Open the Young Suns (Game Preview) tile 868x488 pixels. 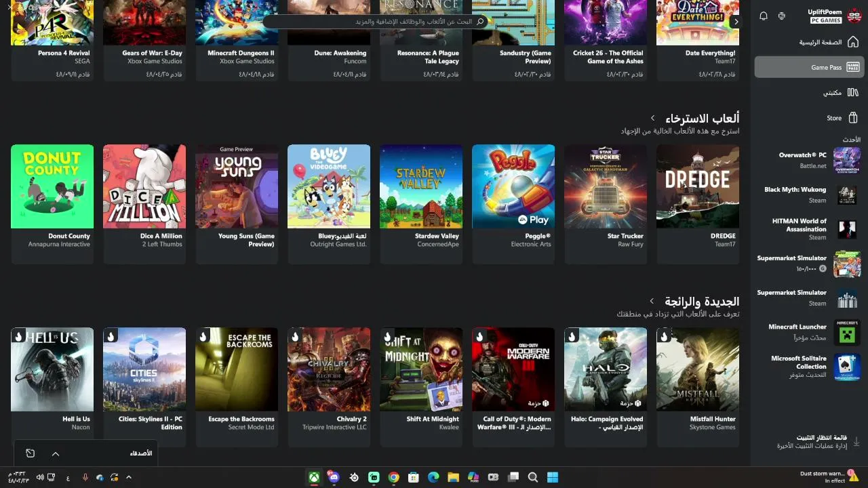[237, 203]
